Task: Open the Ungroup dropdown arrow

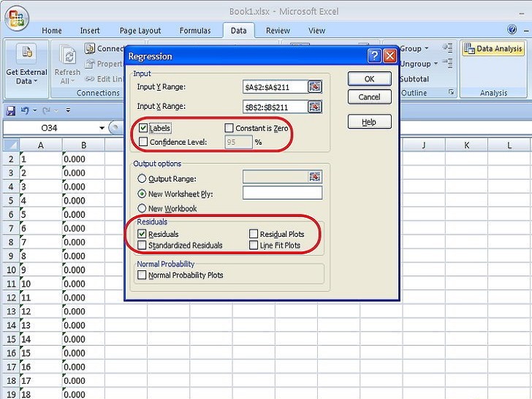Action: pos(436,64)
